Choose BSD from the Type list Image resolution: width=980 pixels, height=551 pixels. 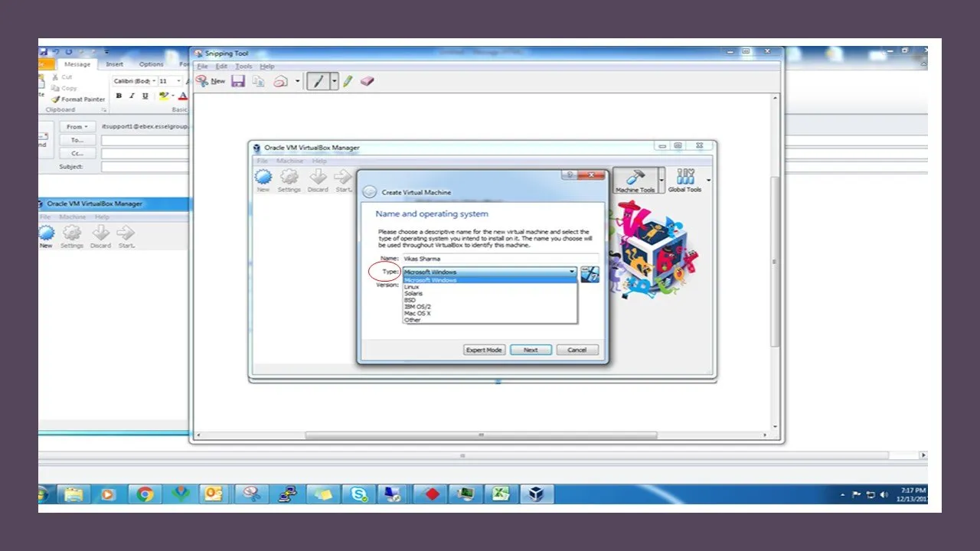[x=490, y=300]
